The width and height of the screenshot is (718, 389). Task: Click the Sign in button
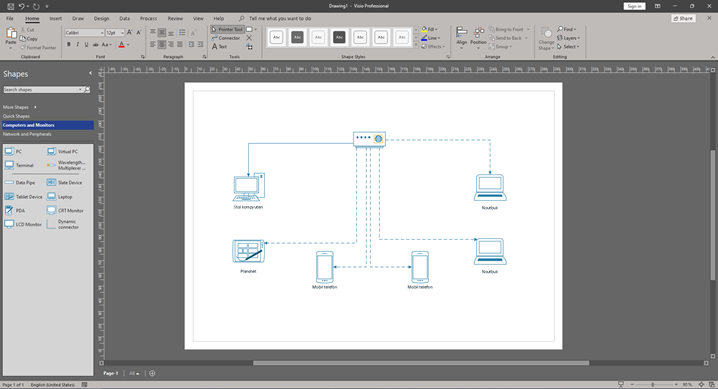coord(634,6)
